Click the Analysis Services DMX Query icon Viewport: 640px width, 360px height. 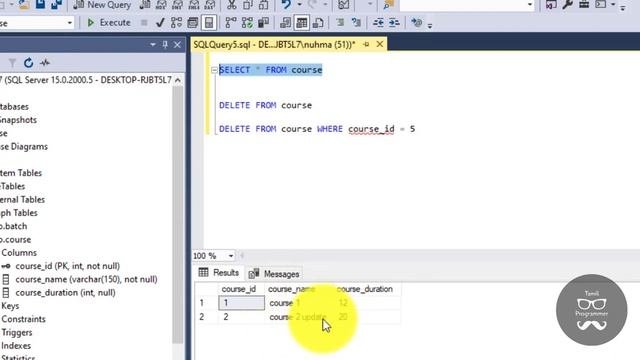click(177, 5)
